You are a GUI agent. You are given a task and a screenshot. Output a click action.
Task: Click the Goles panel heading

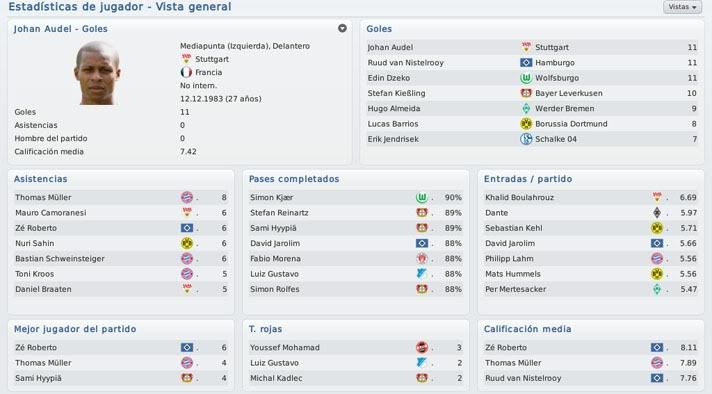point(379,29)
